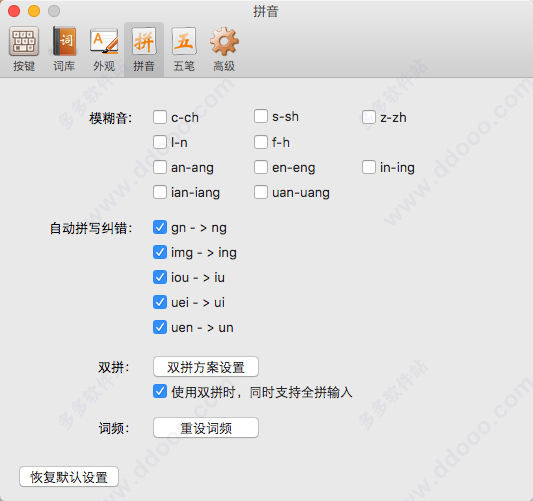Disable uei -> ui correction
Screen dimensions: 533x501
tap(160, 302)
